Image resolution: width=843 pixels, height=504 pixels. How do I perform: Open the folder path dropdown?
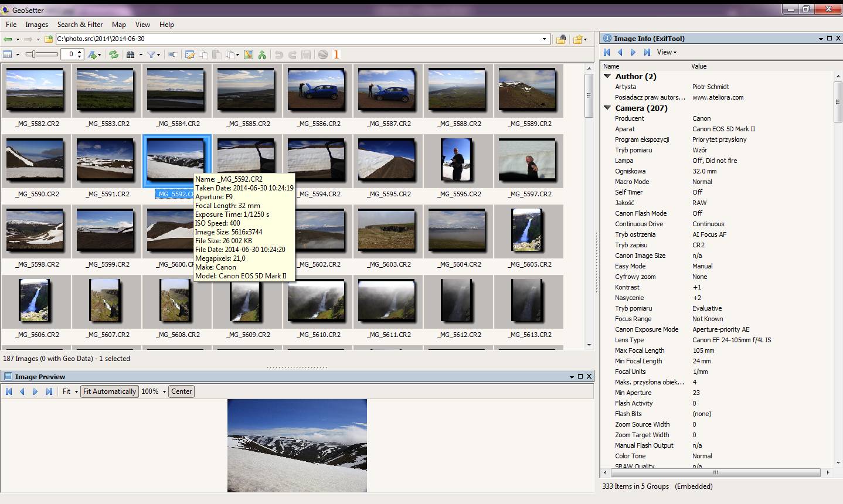[x=545, y=39]
